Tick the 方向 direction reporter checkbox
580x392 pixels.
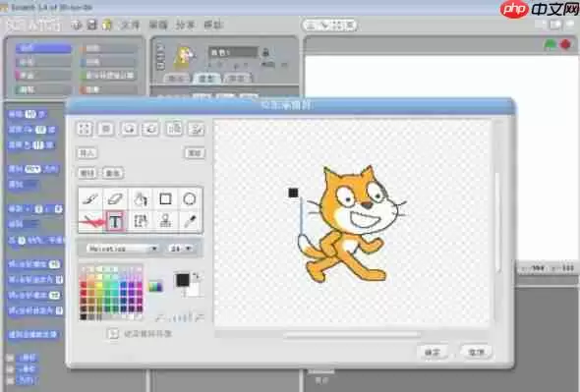11,380
